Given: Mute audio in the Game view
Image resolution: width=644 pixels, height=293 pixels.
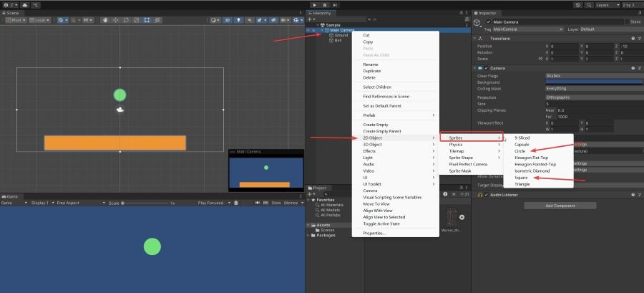Looking at the screenshot, I should tap(258, 203).
